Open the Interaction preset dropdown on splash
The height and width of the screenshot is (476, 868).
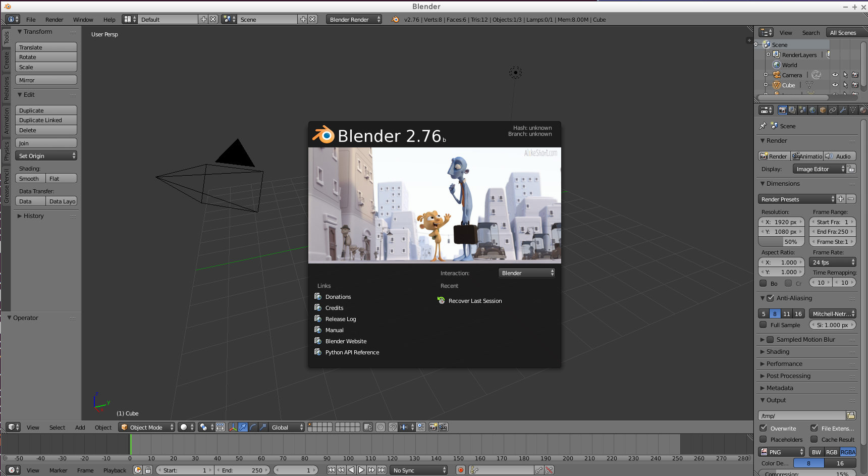(x=527, y=273)
